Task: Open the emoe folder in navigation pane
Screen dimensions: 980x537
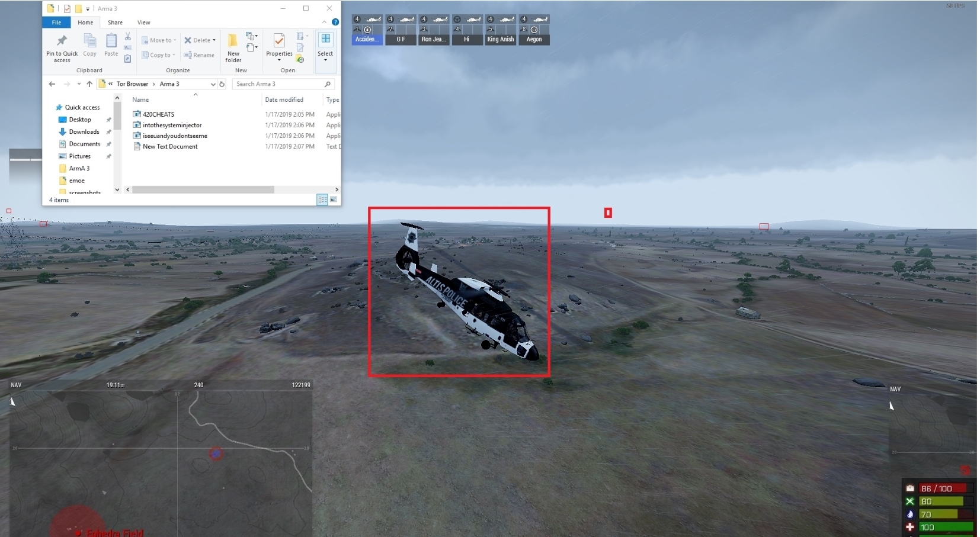Action: click(x=77, y=181)
